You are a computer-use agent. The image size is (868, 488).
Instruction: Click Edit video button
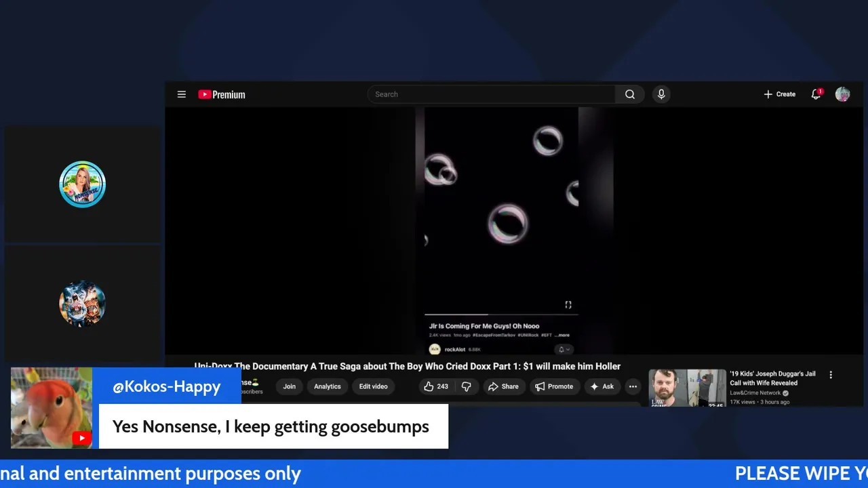click(373, 386)
